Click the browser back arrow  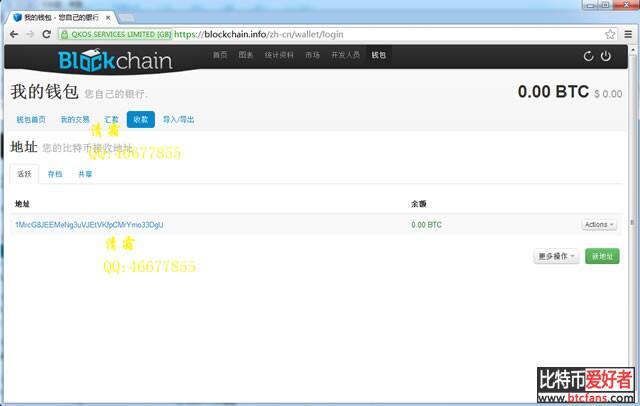[14, 34]
